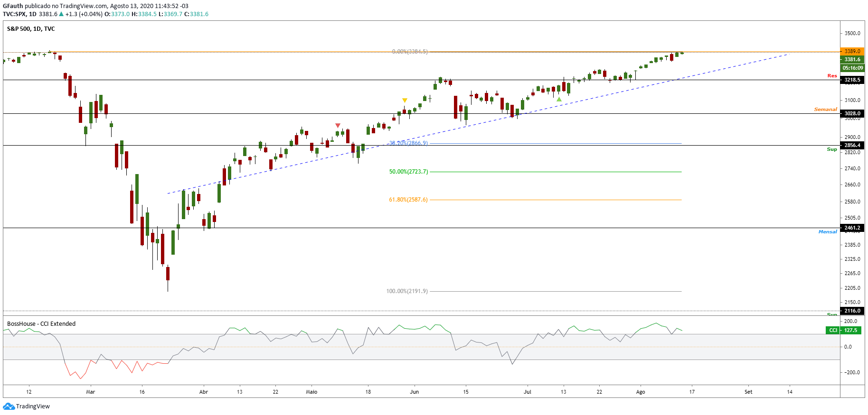868x415 pixels.
Task: Click the Jun date label on time axis
Action: (415, 392)
